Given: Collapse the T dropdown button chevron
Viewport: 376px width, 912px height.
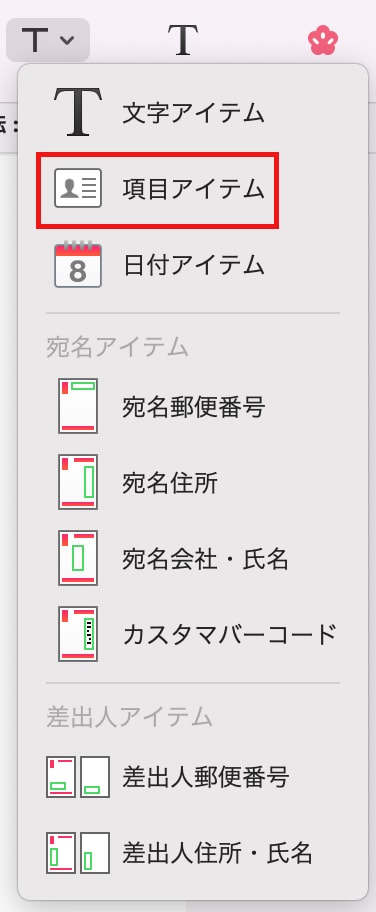Looking at the screenshot, I should point(68,40).
